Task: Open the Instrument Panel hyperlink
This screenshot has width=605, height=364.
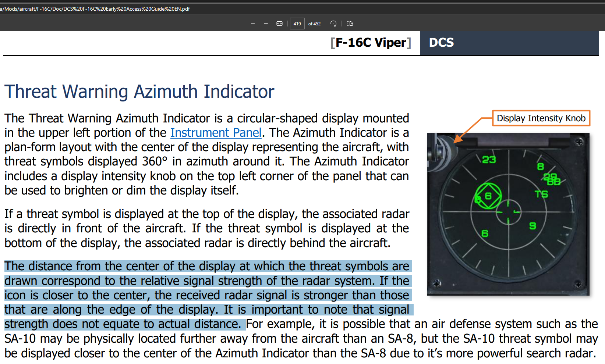Action: pos(216,132)
